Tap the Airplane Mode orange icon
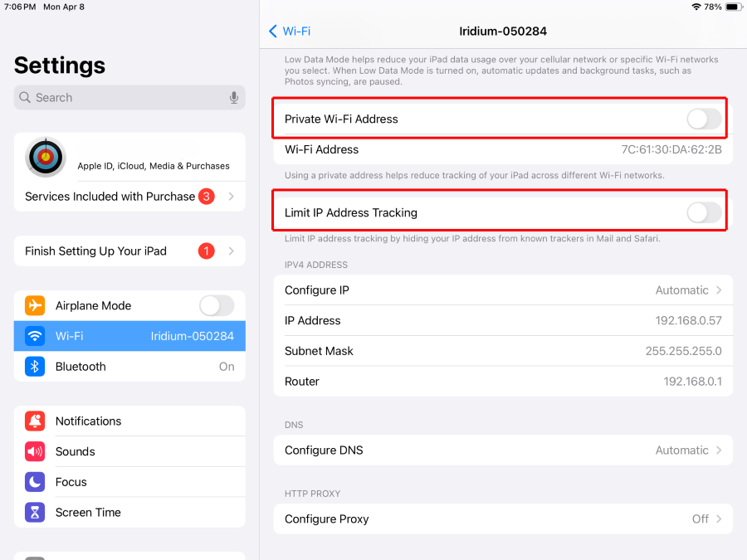The image size is (747, 560). pos(35,305)
